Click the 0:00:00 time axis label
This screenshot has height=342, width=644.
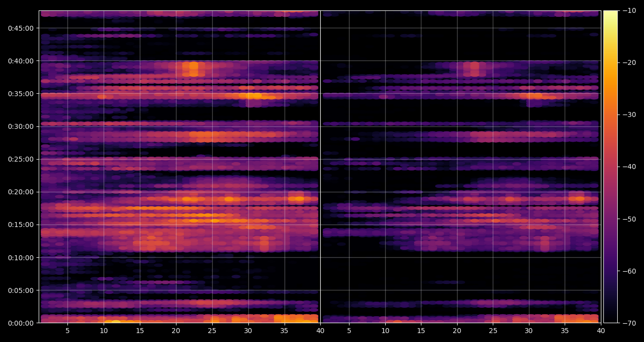(x=20, y=323)
